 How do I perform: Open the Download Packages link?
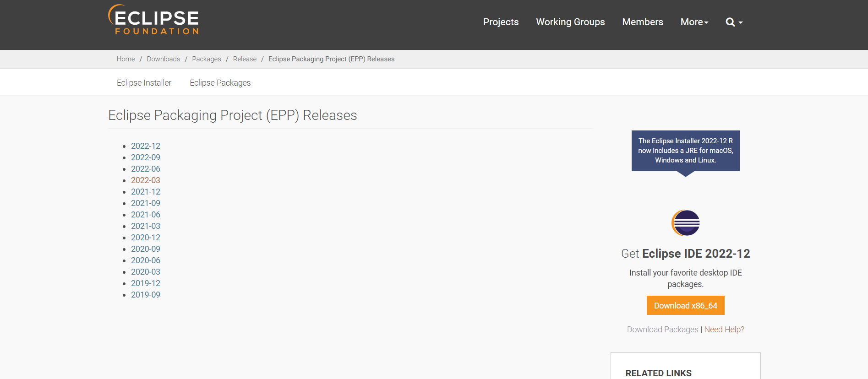[x=662, y=330]
